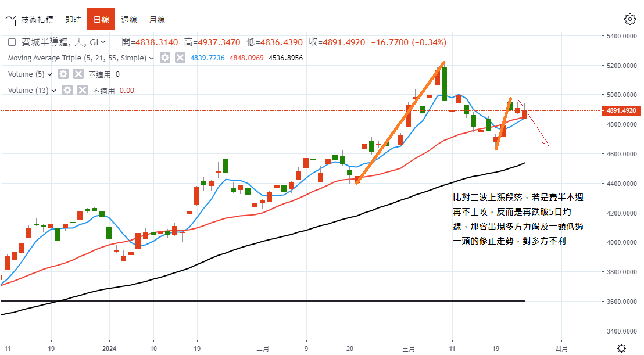This screenshot has width=644, height=355.
Task: Switch to the 即時 real-time tab
Action: tap(73, 20)
